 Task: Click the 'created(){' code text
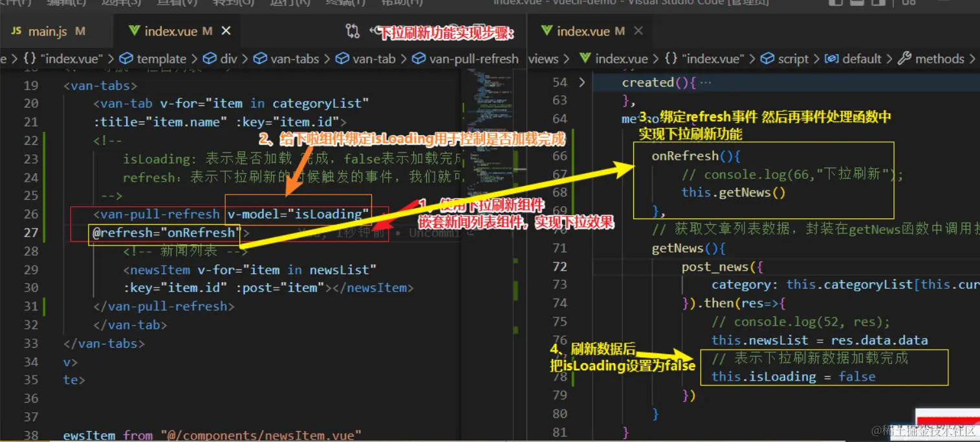coord(659,83)
